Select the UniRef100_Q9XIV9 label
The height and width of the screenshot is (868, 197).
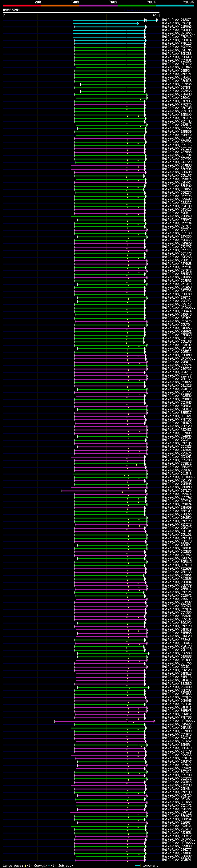coord(176,480)
